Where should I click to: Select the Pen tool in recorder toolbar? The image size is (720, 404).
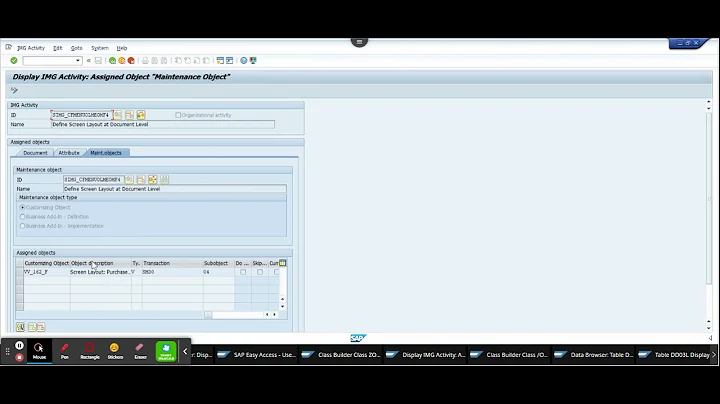pyautogui.click(x=65, y=351)
